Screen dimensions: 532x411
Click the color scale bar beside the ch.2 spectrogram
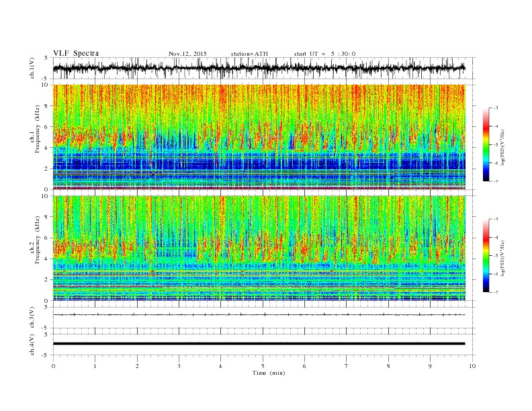pos(486,256)
